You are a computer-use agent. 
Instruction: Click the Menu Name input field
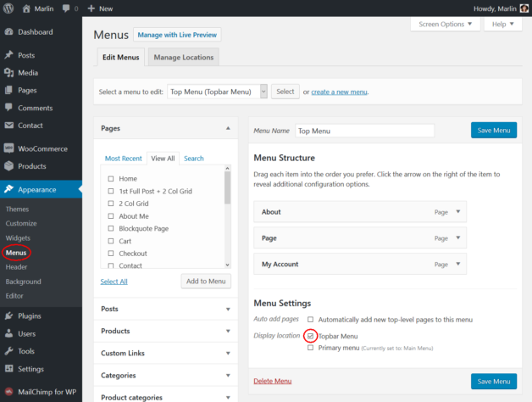(365, 131)
